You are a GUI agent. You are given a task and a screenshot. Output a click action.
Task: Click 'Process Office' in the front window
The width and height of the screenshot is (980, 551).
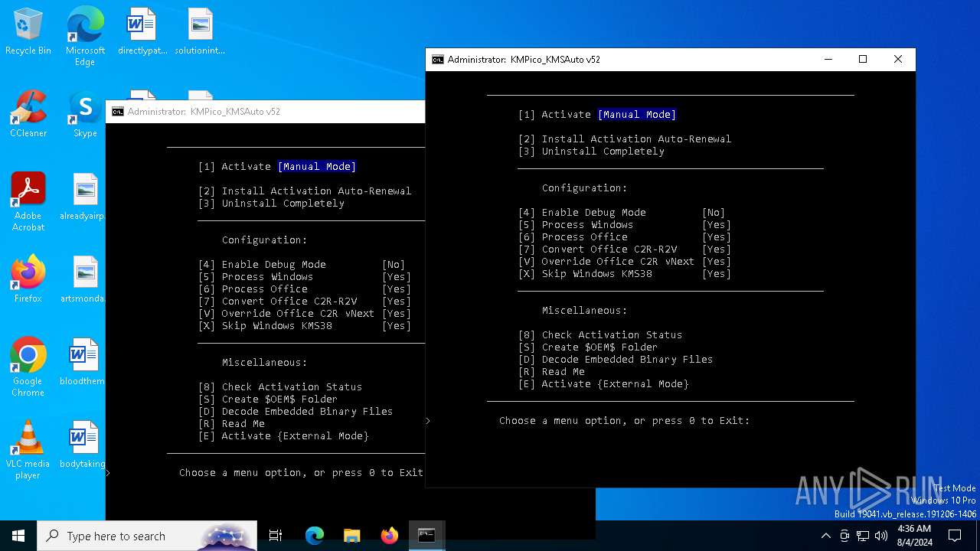coord(585,237)
